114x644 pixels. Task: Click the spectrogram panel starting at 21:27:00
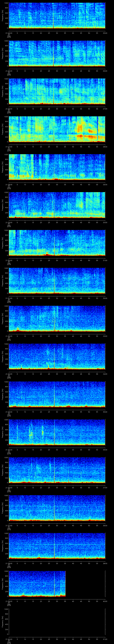[x=57, y=129]
